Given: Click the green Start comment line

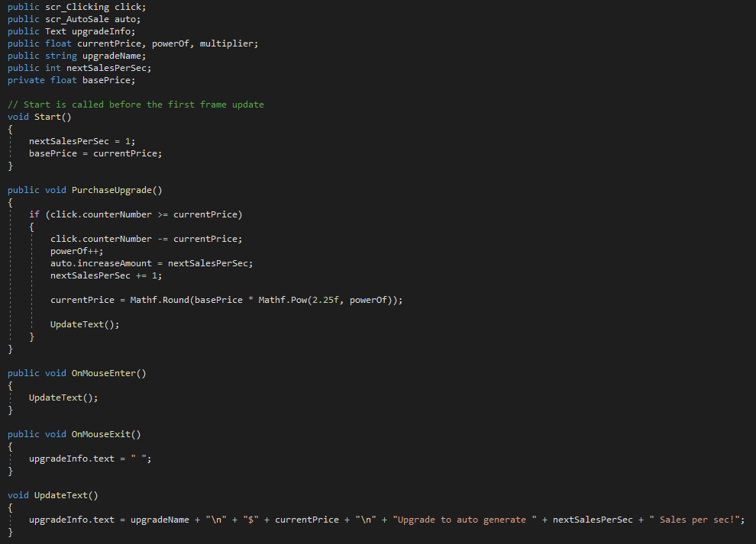Looking at the screenshot, I should point(136,105).
